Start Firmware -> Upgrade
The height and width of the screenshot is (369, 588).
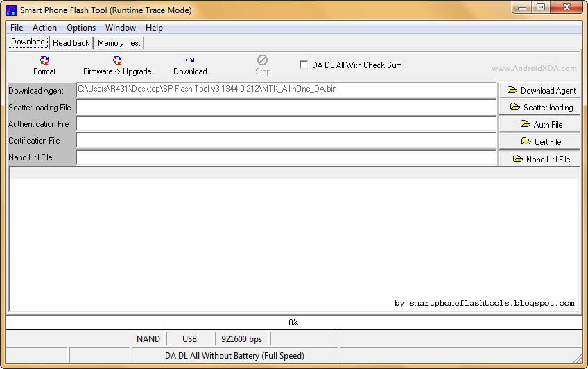tap(117, 66)
